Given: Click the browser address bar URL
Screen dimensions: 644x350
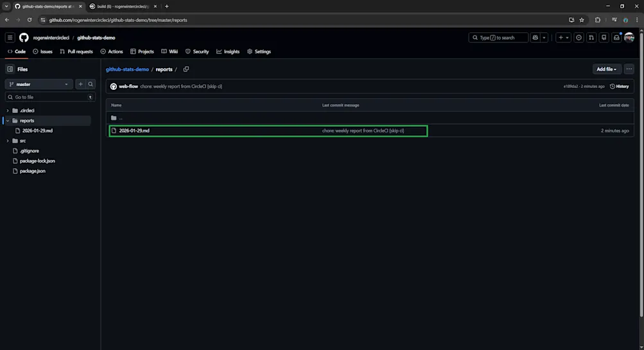Looking at the screenshot, I should [118, 20].
